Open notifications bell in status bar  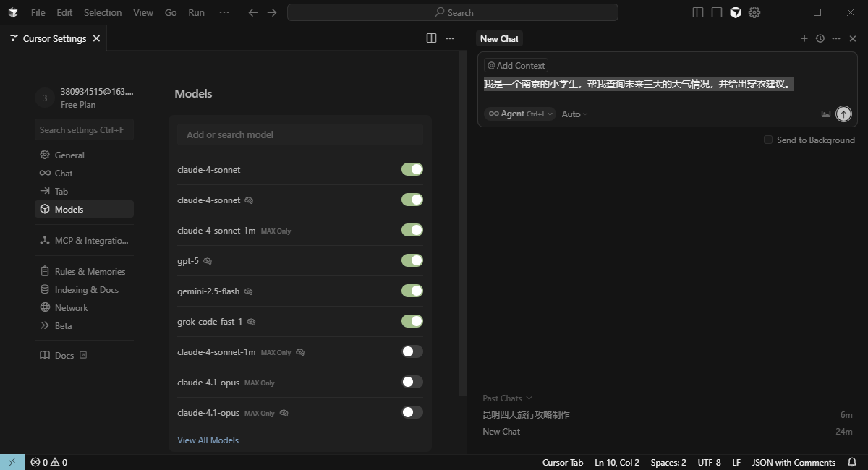pos(852,462)
